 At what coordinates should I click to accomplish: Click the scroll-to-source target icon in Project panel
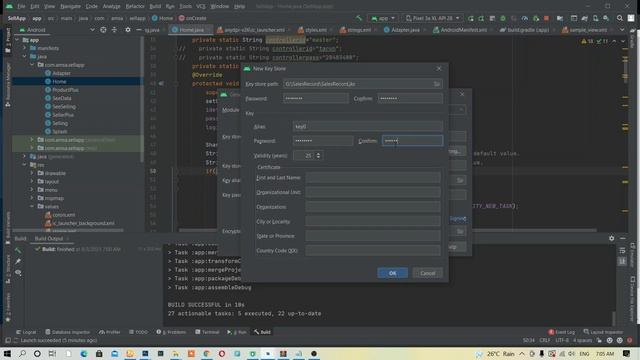coord(103,30)
